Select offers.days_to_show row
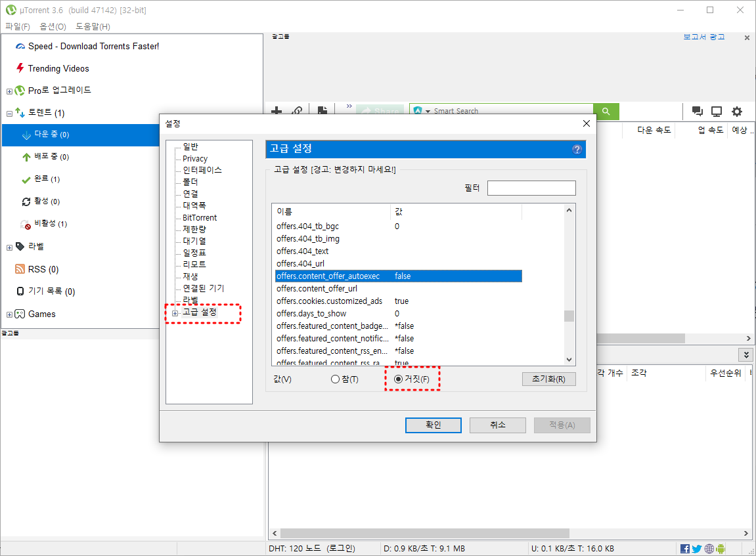The height and width of the screenshot is (556, 756). [398, 314]
